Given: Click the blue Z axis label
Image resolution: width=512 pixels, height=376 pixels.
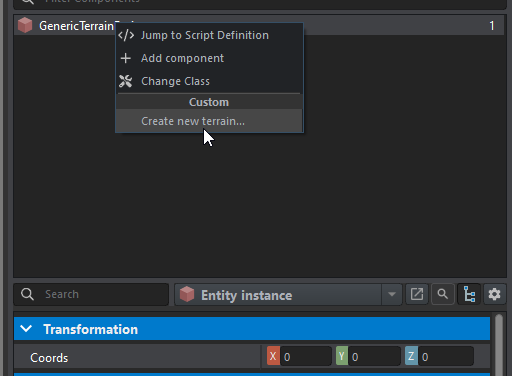Looking at the screenshot, I should coord(411,356).
